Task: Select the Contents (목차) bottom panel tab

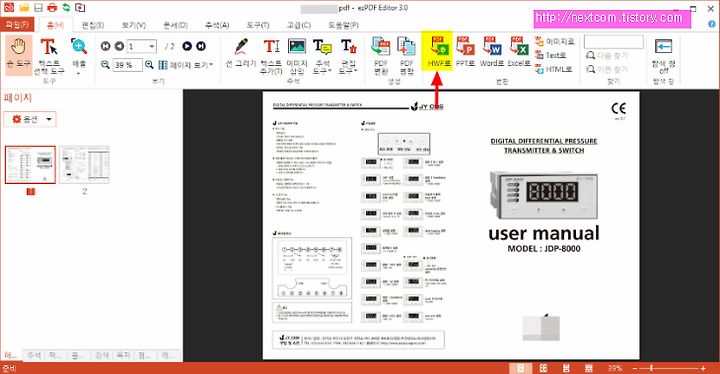Action: (124, 356)
